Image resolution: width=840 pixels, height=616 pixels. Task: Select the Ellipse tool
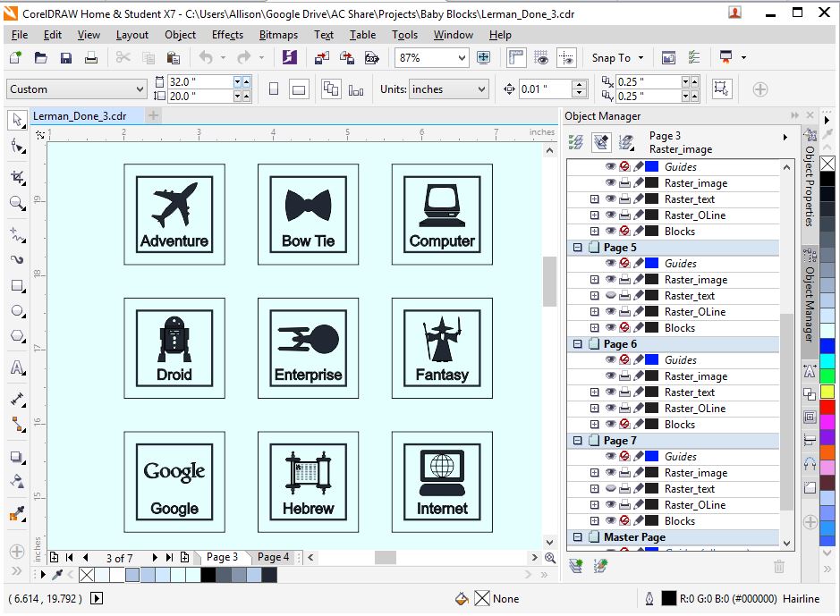[x=17, y=311]
